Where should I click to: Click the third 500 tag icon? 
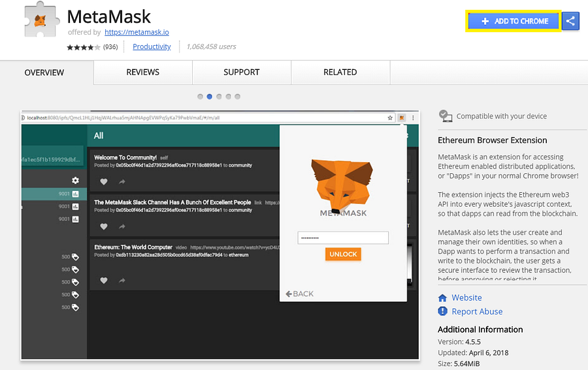75,282
